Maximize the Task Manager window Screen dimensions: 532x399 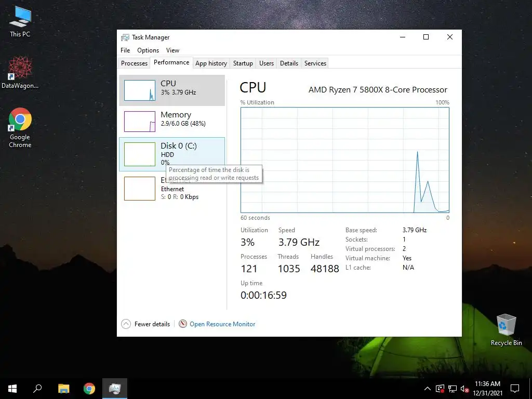(x=426, y=37)
